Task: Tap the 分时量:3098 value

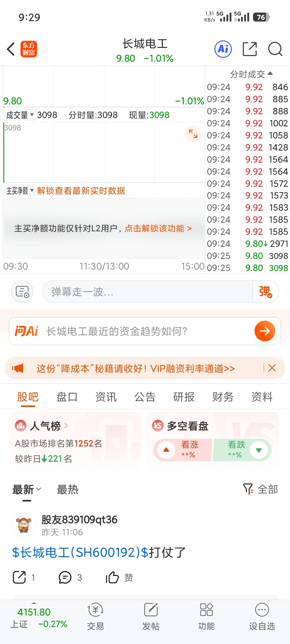Action: 93,115
